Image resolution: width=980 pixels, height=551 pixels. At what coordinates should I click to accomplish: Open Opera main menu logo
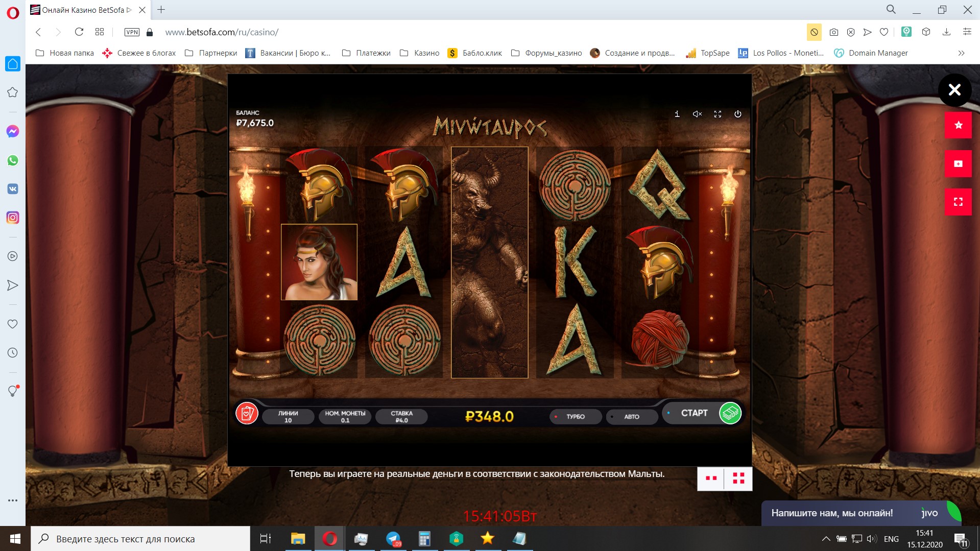point(13,12)
